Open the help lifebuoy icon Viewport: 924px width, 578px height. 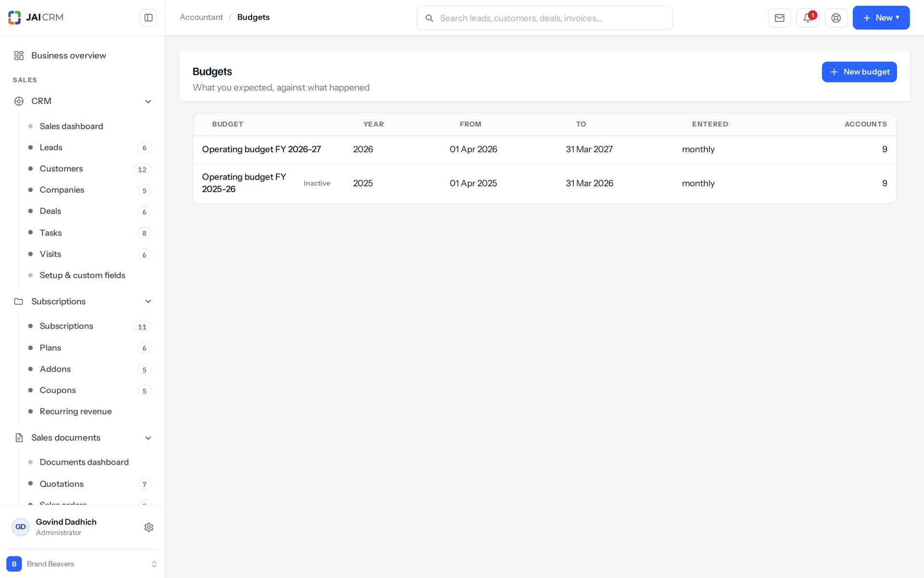pyautogui.click(x=836, y=18)
